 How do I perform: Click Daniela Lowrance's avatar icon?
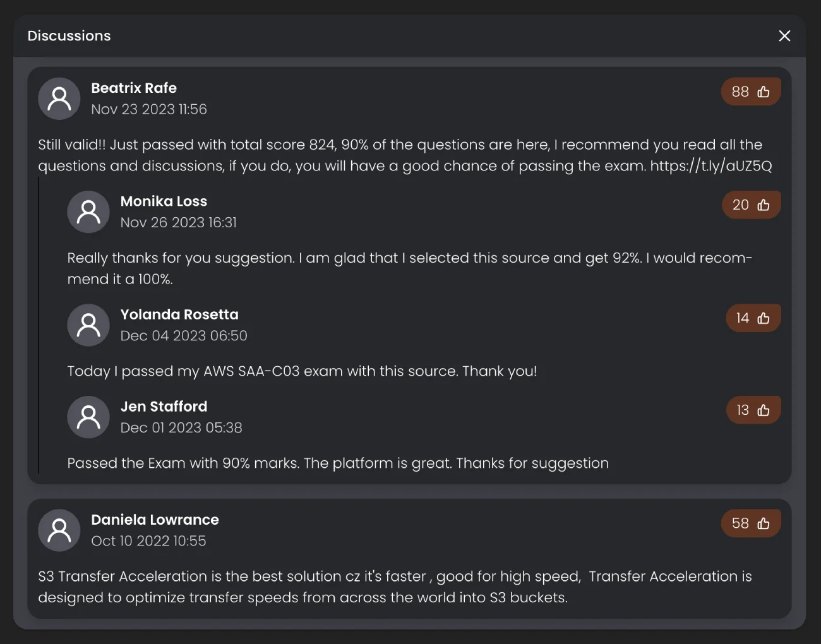pyautogui.click(x=59, y=530)
